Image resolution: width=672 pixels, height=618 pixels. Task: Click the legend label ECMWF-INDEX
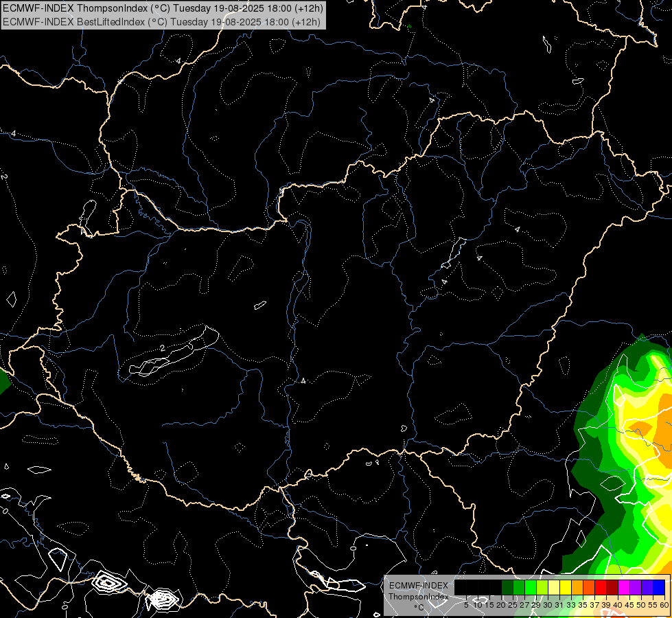418,586
